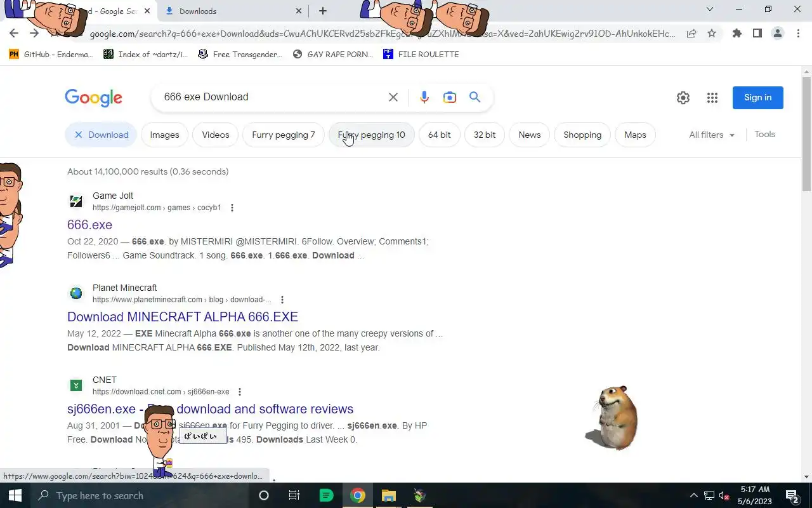Remove the Download filter chip
Viewport: 812px width, 508px height.
coord(101,135)
